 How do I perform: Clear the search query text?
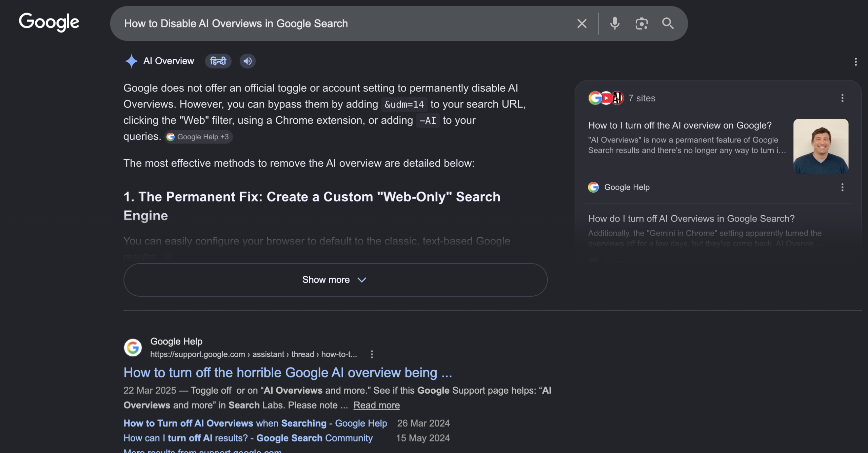pos(582,23)
